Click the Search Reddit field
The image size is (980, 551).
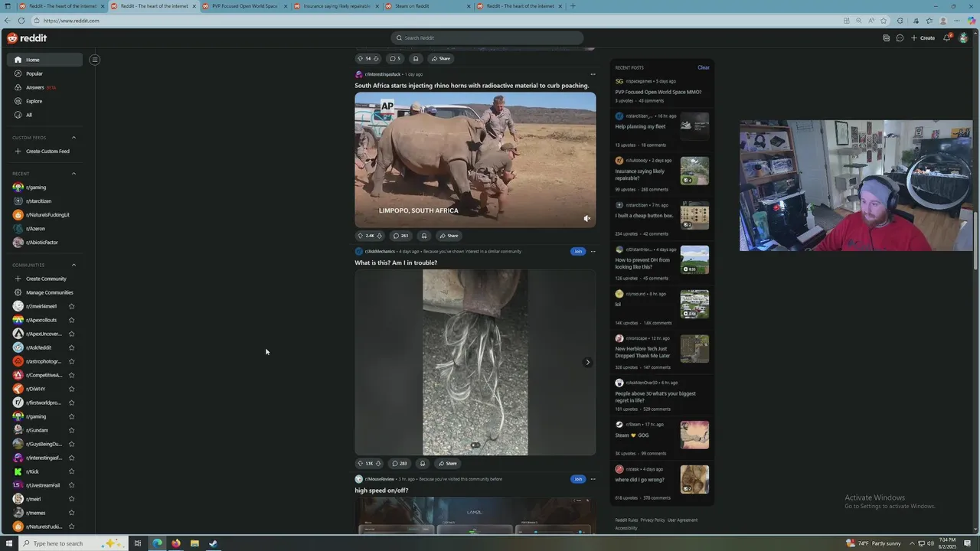coord(487,38)
